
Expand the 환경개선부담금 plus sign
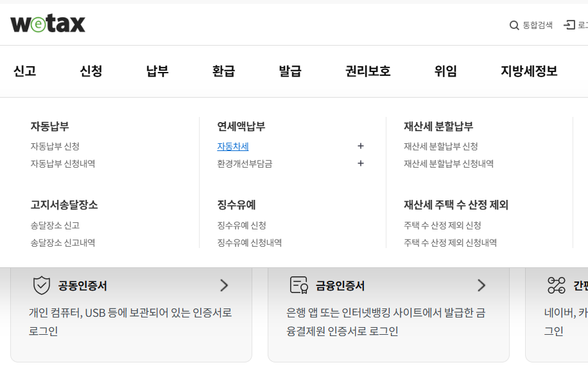[361, 164]
